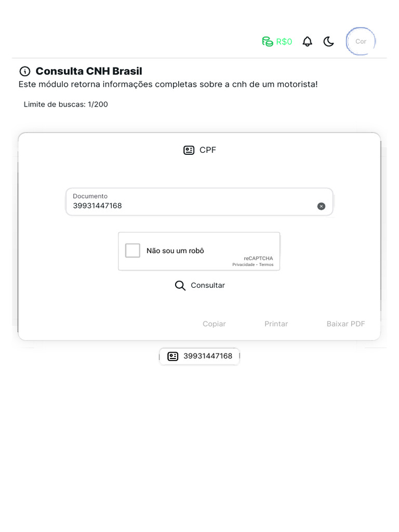Toggle dark mode with the moon icon
The width and height of the screenshot is (399, 532).
click(328, 42)
